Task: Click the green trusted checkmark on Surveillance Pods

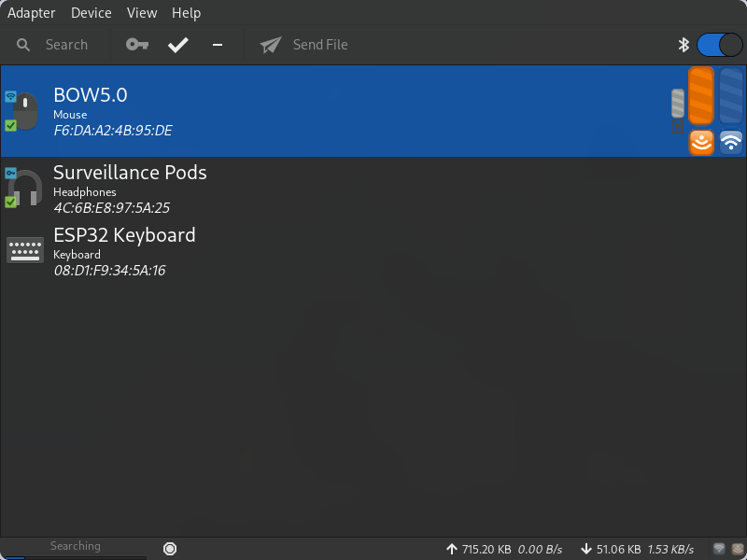Action: 11,202
